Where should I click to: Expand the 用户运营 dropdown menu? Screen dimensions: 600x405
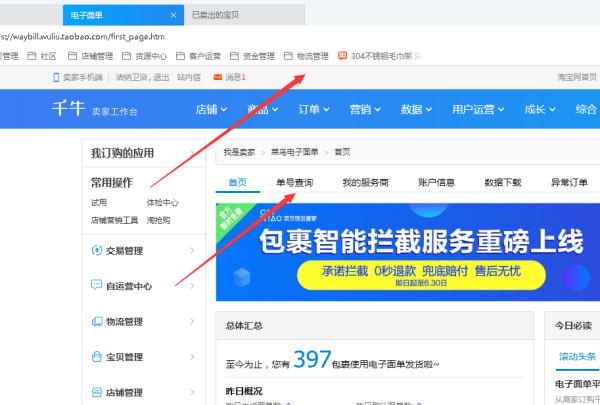(x=480, y=110)
